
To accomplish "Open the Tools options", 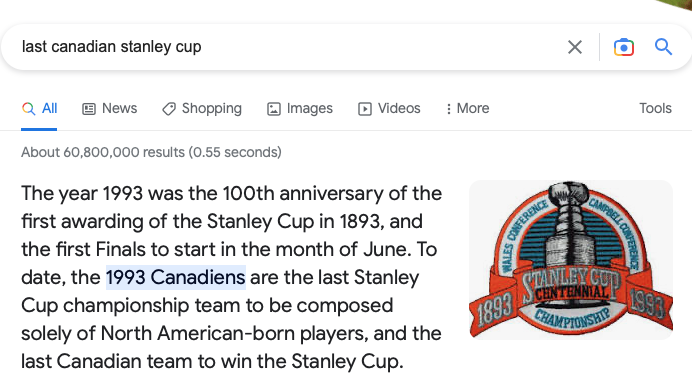I will coord(655,108).
